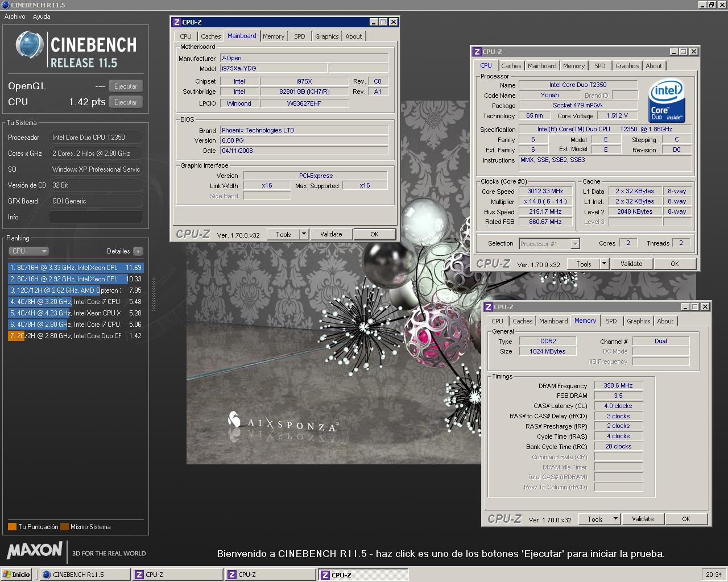The image size is (728, 582).
Task: Open Tools dropdown arrow in Mainboard CPU-Z window
Action: coord(304,234)
